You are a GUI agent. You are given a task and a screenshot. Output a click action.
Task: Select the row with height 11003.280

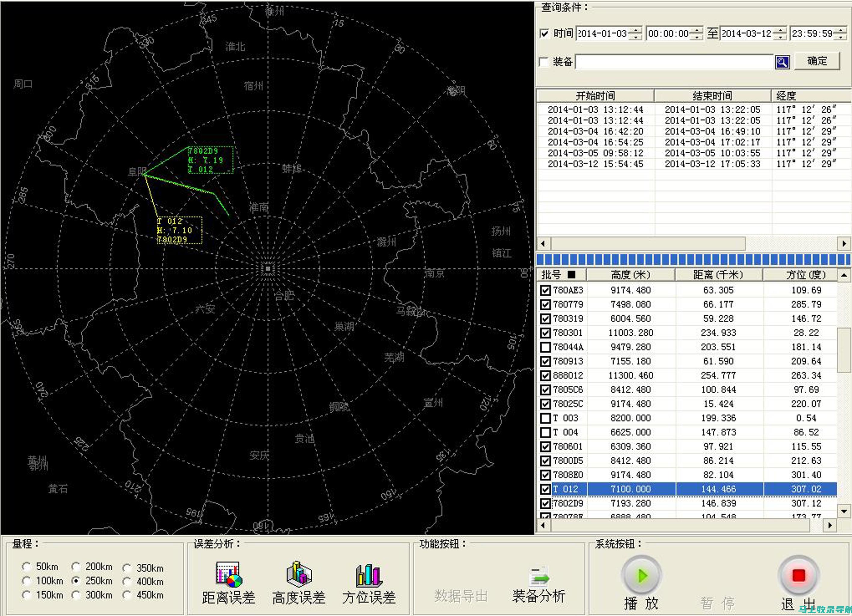pos(688,333)
